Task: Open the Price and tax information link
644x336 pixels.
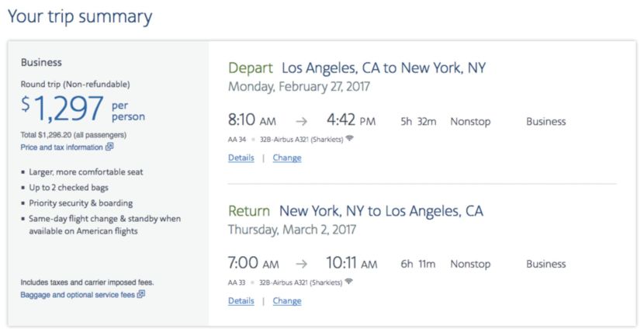Action: click(x=61, y=147)
